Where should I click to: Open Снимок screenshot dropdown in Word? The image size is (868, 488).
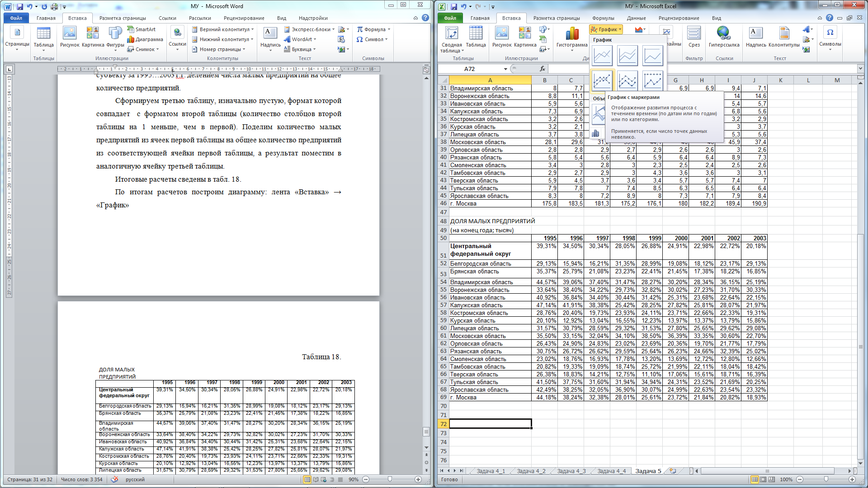[x=143, y=49]
